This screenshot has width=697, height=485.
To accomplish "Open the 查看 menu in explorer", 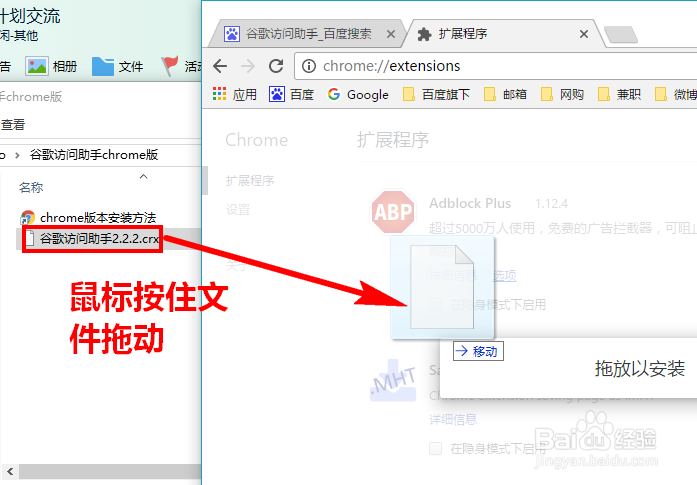I will coord(12,124).
